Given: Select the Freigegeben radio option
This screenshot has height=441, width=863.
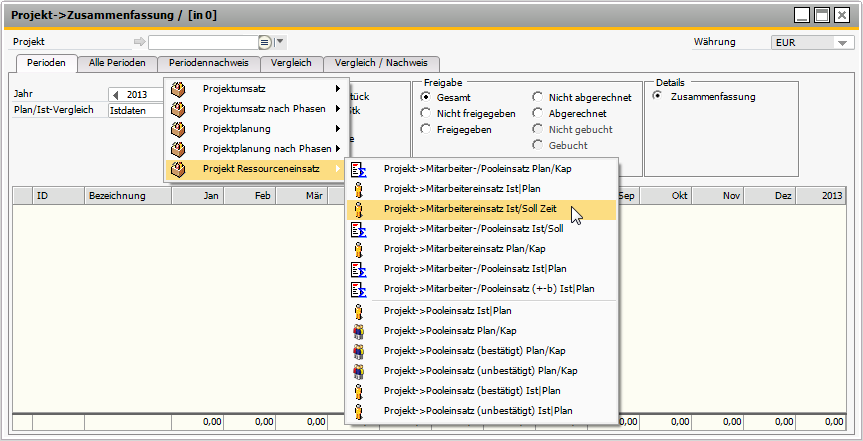Looking at the screenshot, I should pyautogui.click(x=425, y=129).
